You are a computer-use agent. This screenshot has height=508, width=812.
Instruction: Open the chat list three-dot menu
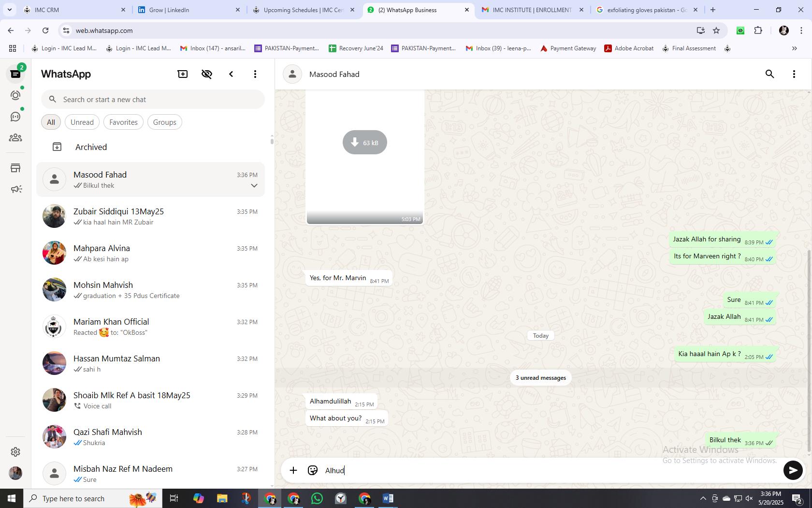pyautogui.click(x=255, y=74)
